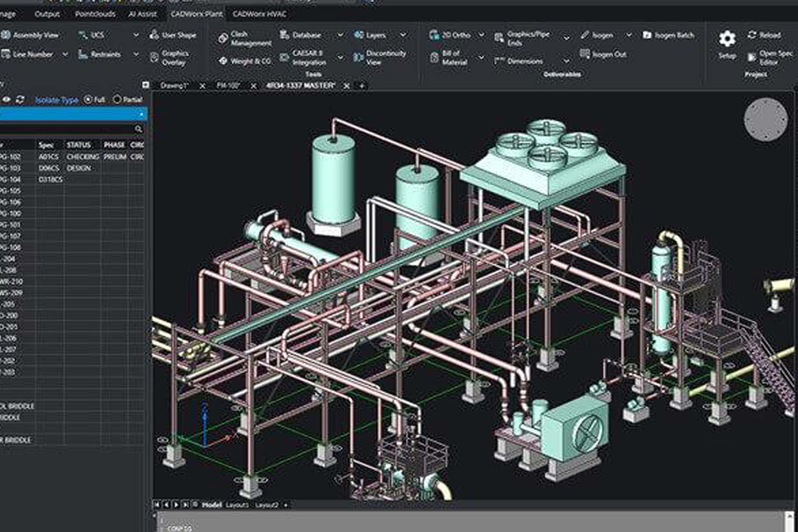Click the Isogen Batch icon

coord(647,35)
